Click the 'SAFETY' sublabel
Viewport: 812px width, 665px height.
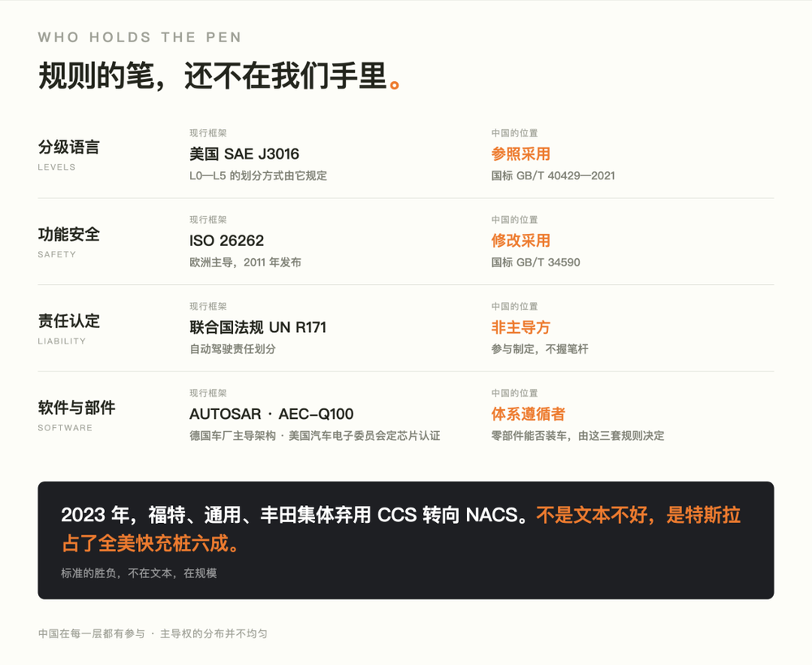(x=57, y=254)
